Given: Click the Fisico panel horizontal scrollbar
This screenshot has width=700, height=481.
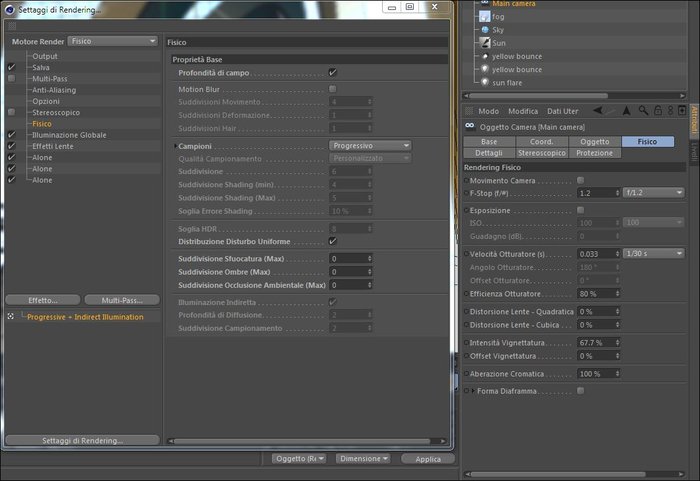Looking at the screenshot, I should pos(302,441).
